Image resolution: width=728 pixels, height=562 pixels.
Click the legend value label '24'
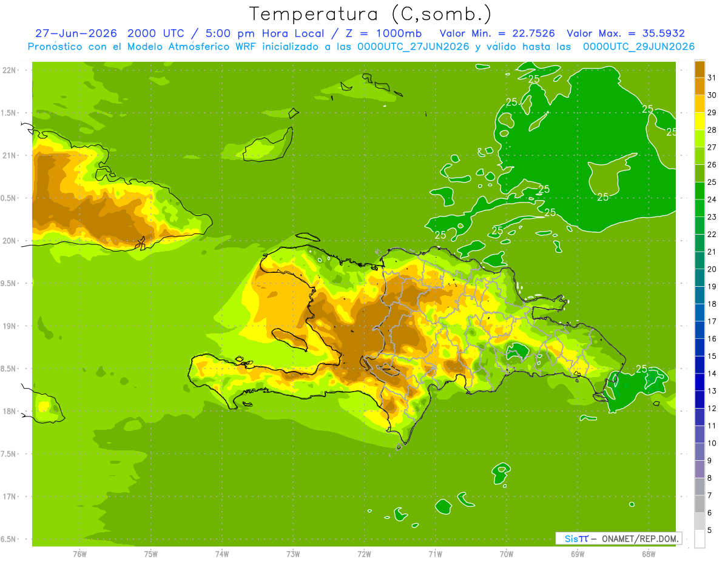coord(712,199)
